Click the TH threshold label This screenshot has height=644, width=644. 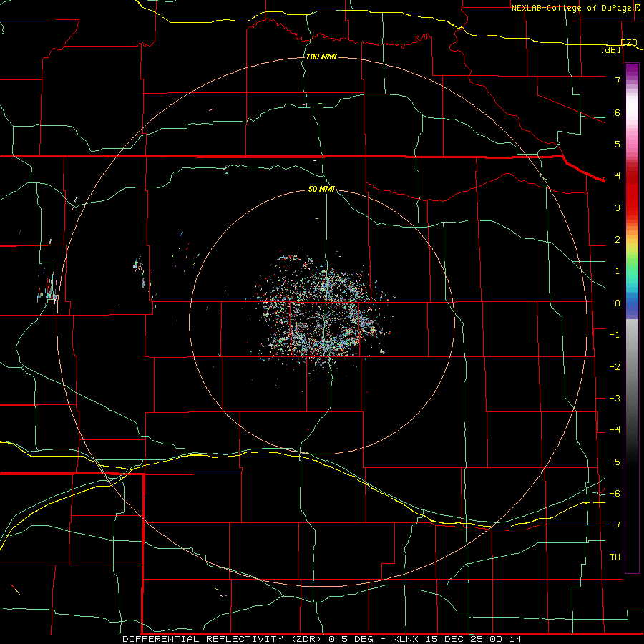click(x=615, y=557)
